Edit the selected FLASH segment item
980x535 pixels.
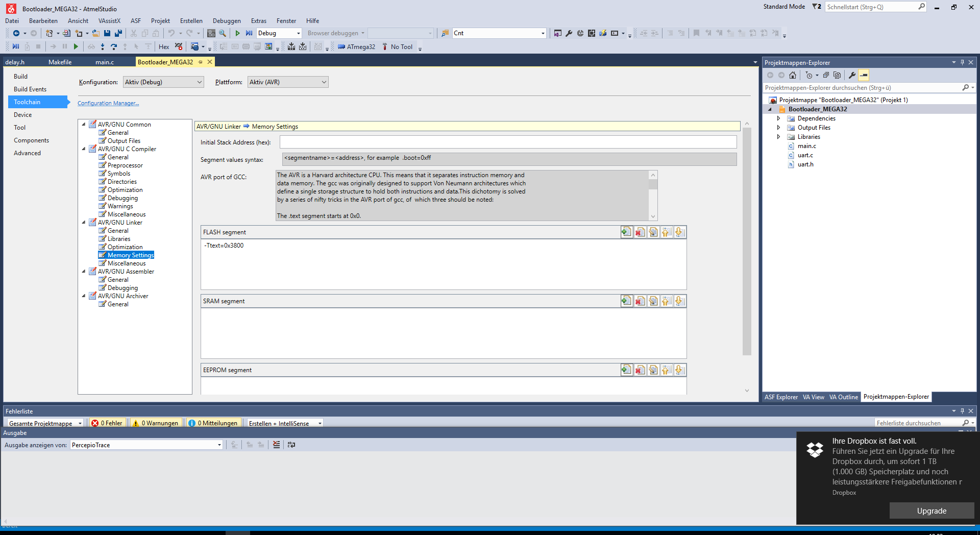tap(653, 232)
